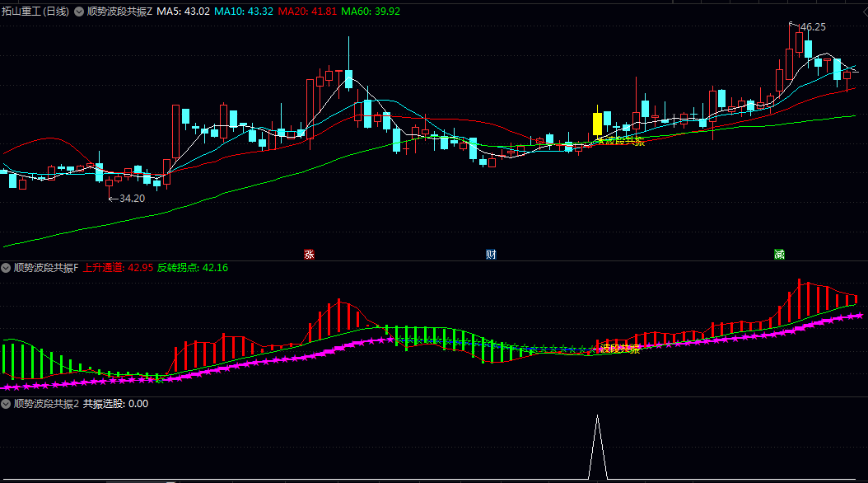
Task: Click the MA10 43.32 value label
Action: [x=244, y=11]
